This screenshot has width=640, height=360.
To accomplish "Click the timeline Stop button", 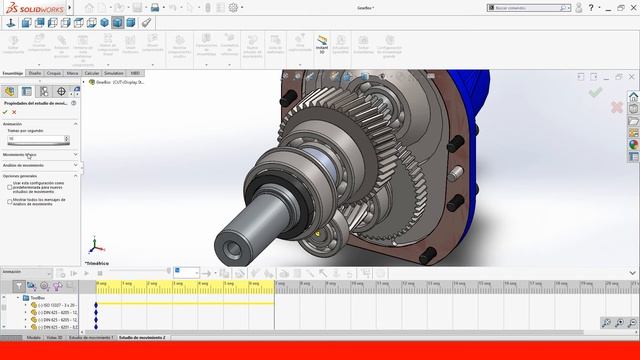I will pos(100,273).
